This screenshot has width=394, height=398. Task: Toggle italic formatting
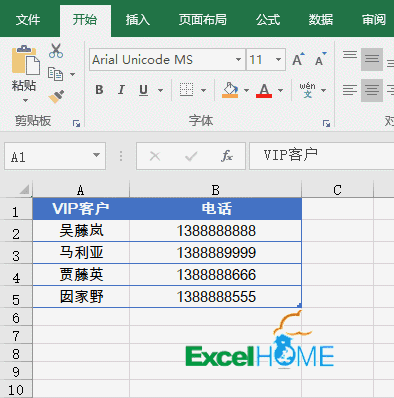click(121, 90)
